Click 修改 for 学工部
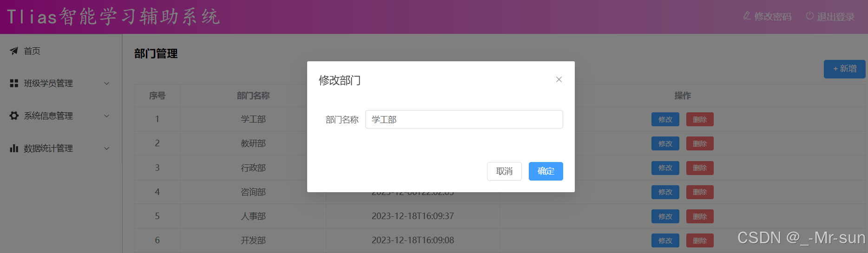Viewport: 868px width, 253px height. pyautogui.click(x=665, y=119)
